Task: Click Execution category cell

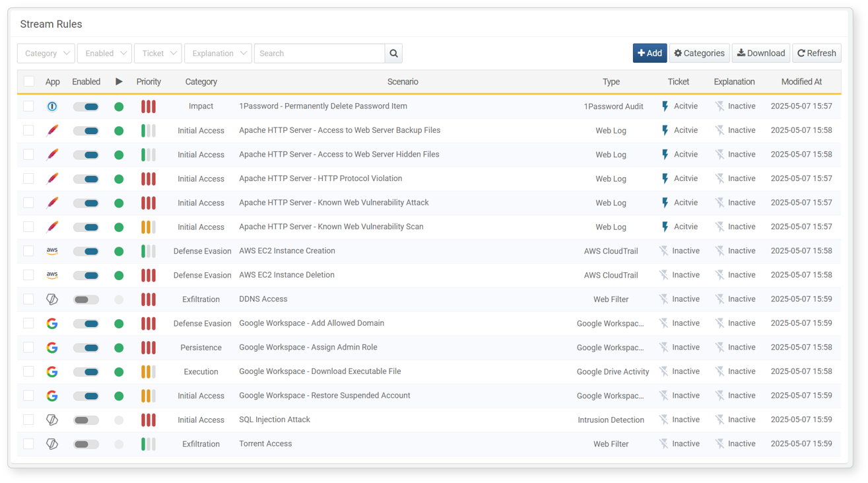Action: 201,372
